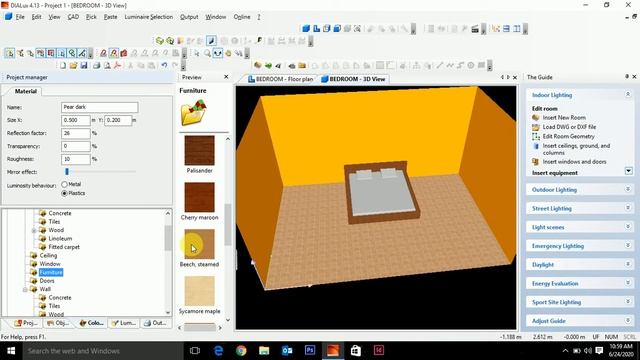Expand the Daylight guide section
640x360 pixels.
[x=628, y=264]
